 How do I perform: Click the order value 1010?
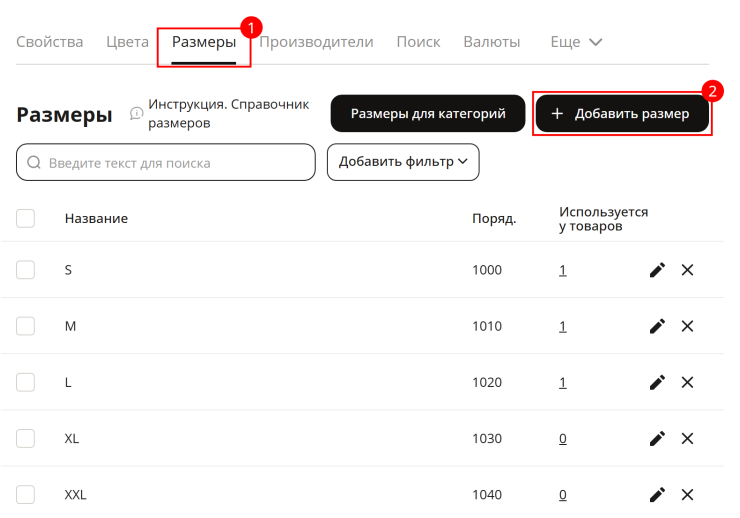[x=487, y=326]
